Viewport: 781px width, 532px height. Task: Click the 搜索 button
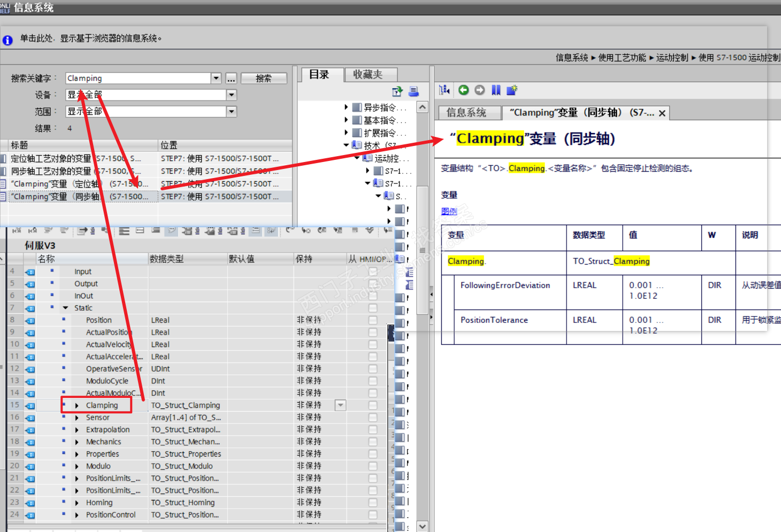(x=264, y=78)
